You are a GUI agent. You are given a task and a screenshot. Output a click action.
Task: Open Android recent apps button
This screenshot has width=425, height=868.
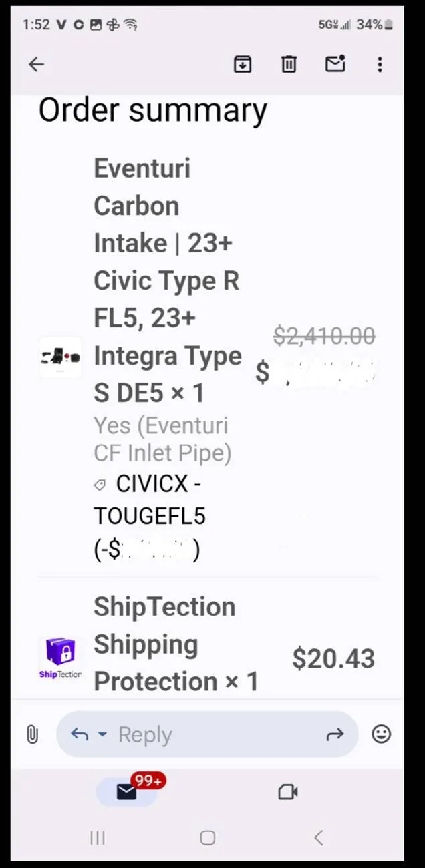coord(98,838)
